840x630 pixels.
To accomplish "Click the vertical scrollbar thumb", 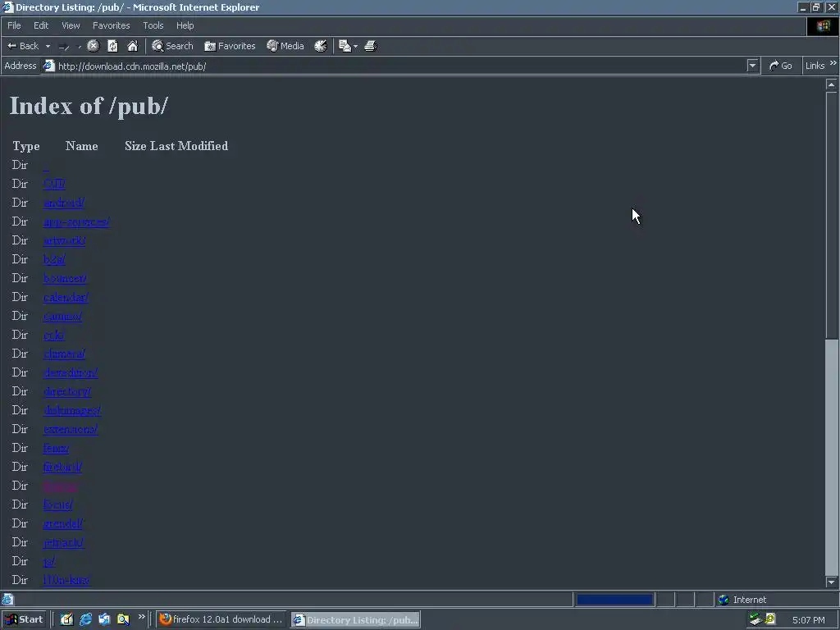I will (831, 214).
